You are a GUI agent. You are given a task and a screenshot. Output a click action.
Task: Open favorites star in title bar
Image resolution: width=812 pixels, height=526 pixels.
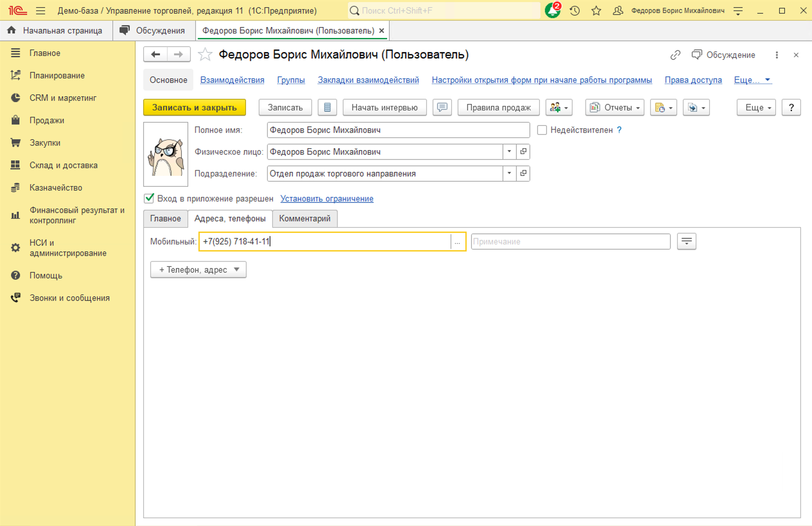tap(596, 11)
